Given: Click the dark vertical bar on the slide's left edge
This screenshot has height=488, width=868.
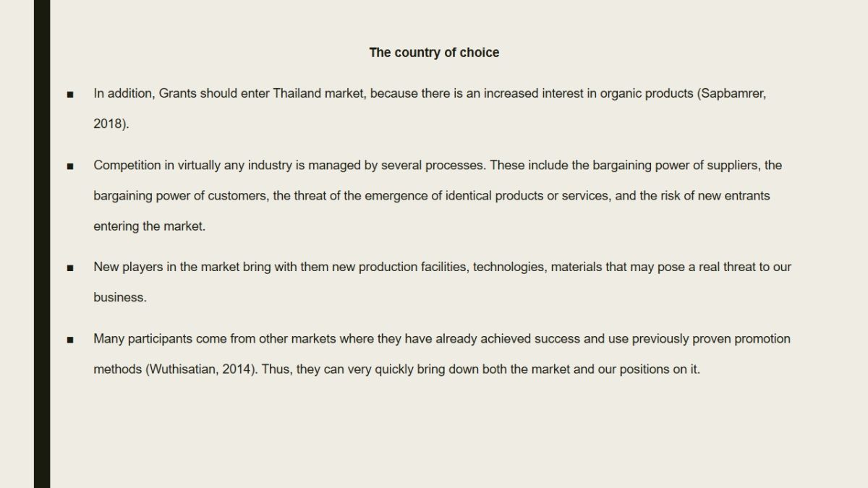Looking at the screenshot, I should pos(42,244).
